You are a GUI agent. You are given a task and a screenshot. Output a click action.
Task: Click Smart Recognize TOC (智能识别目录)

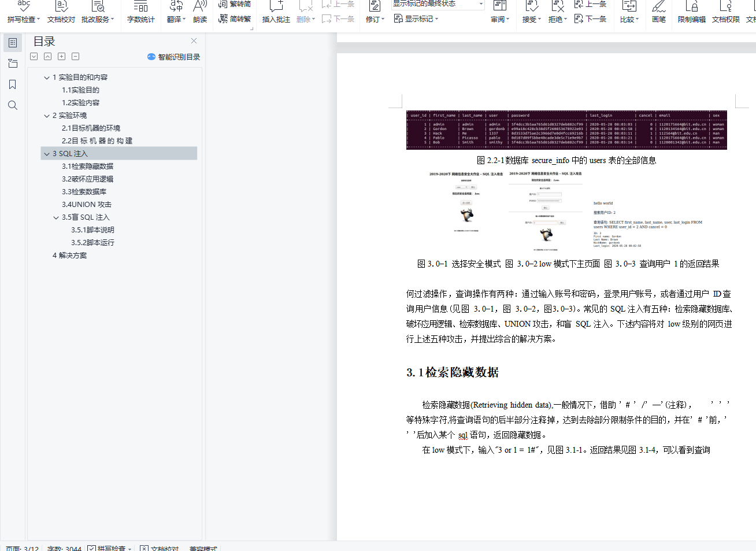pos(173,57)
